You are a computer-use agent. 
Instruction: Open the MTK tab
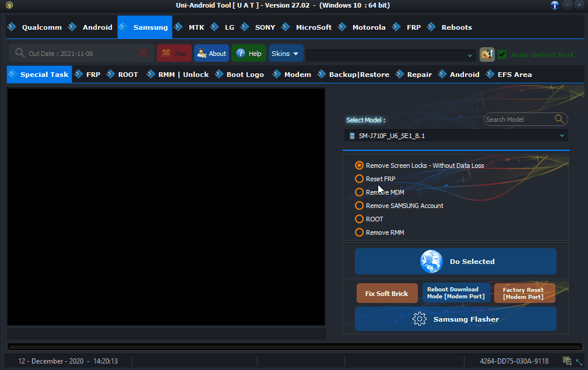pos(190,27)
